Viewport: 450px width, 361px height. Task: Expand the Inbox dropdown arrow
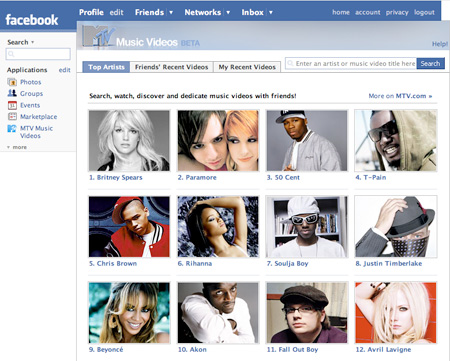click(271, 12)
